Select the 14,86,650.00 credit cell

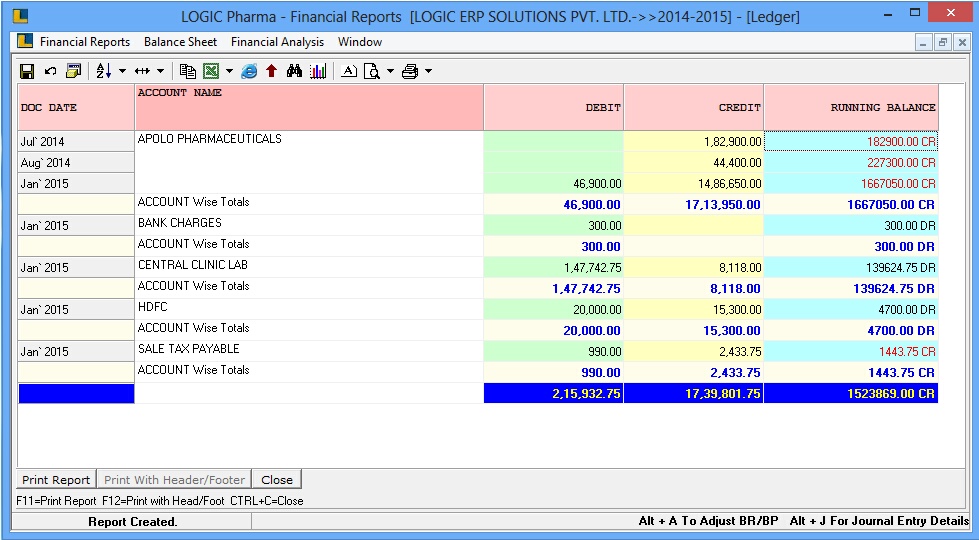[x=693, y=184]
